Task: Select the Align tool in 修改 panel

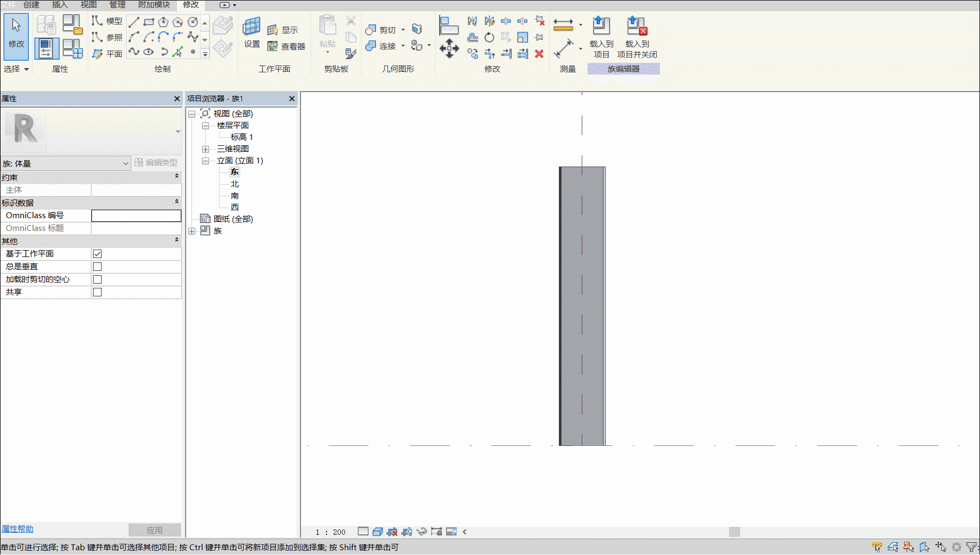Action: point(449,25)
